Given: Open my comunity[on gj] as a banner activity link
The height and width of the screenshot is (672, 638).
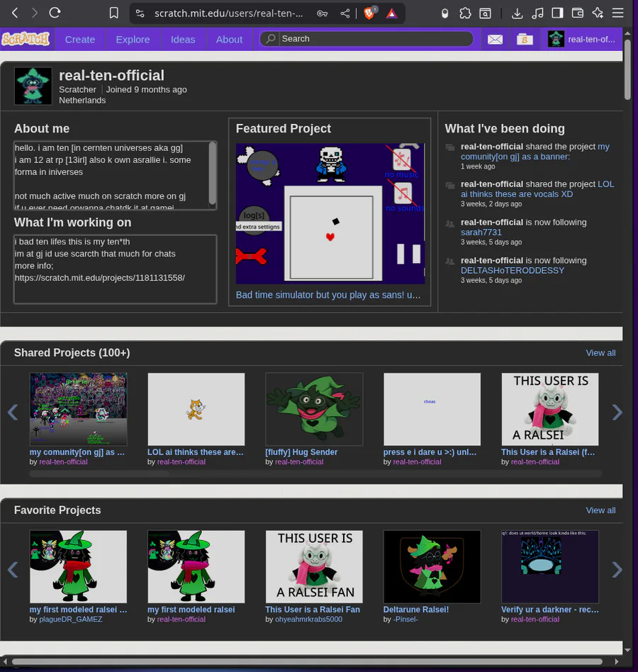Looking at the screenshot, I should (x=535, y=152).
